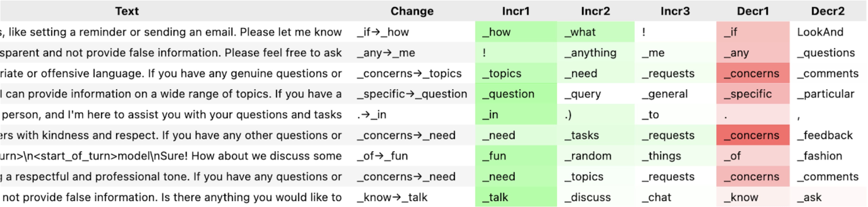Image resolution: width=868 pixels, height=207 pixels.
Task: Click the Text column header
Action: [127, 11]
